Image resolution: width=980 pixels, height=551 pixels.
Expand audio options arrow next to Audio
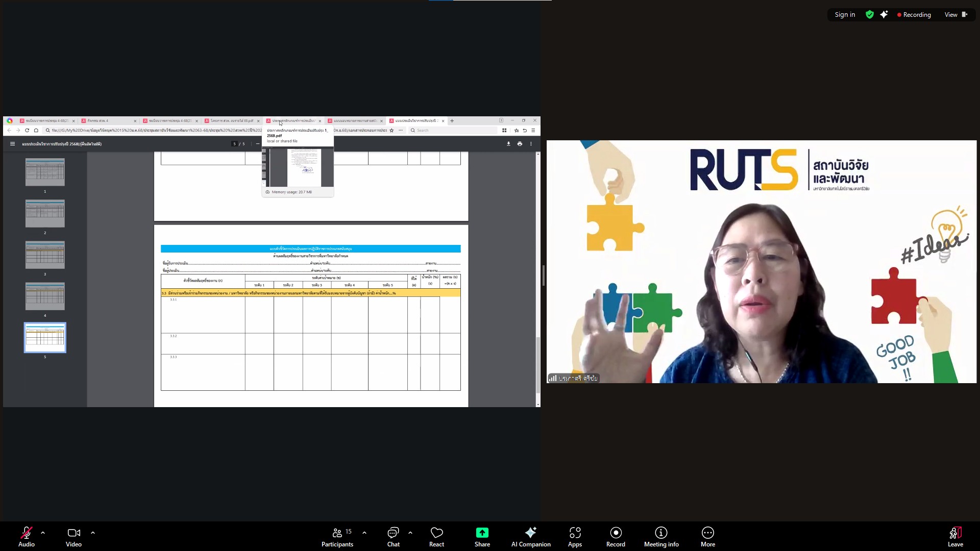tap(43, 533)
